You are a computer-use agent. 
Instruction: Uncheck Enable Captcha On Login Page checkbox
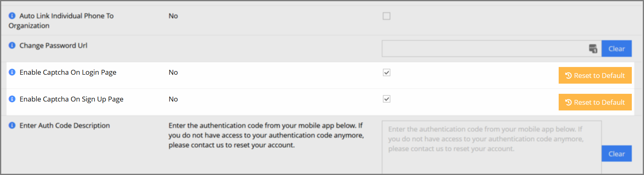tap(386, 72)
